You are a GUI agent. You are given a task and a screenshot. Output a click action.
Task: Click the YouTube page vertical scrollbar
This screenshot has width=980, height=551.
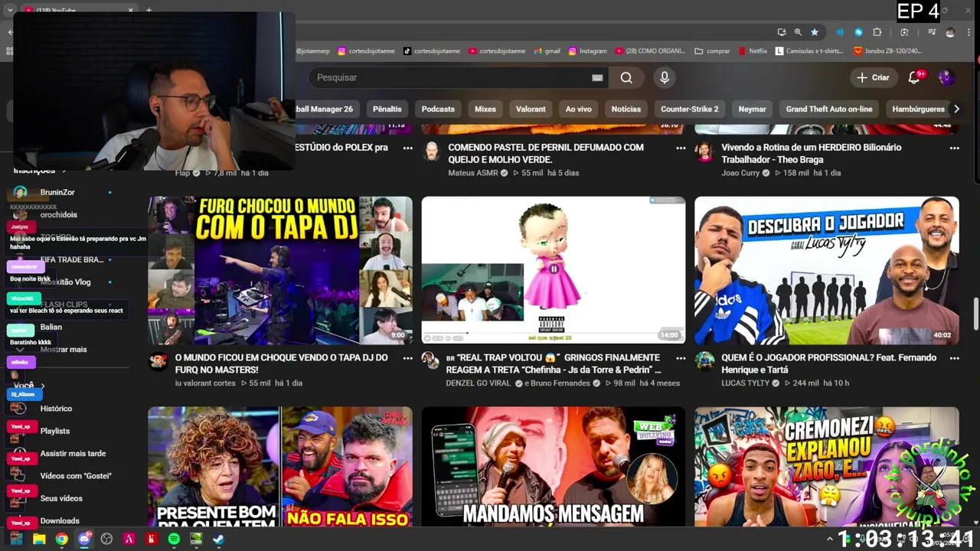click(x=975, y=315)
